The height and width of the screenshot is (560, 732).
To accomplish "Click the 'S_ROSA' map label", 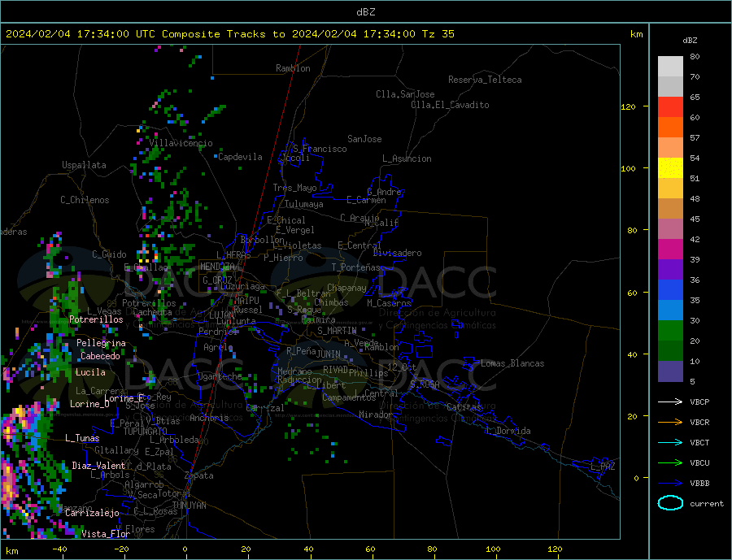I will [x=425, y=384].
